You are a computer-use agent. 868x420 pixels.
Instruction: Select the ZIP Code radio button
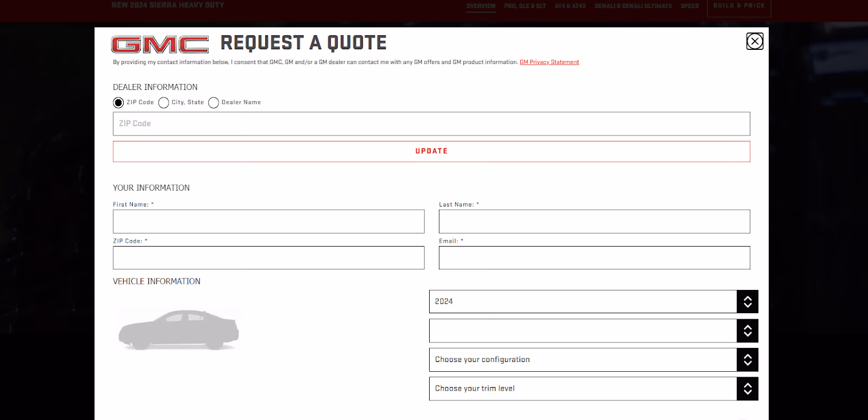[118, 102]
